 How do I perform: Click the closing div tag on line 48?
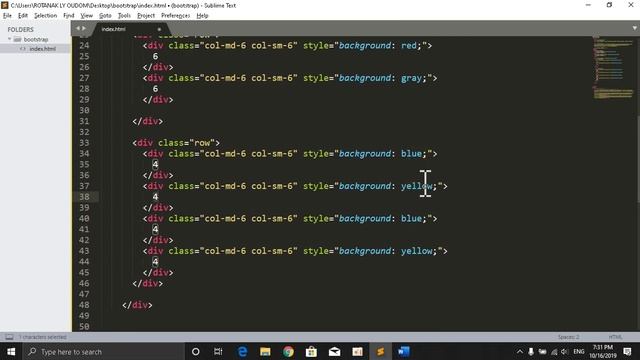coord(137,305)
